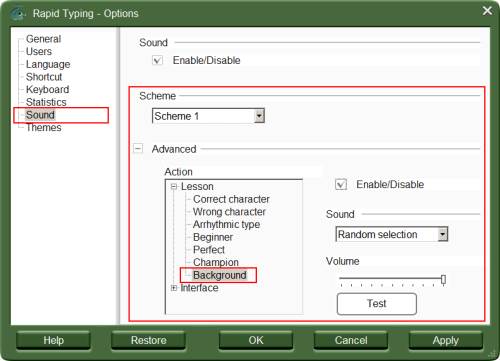Screen dimensions: 500x361
Task: Open the Language settings category
Action: 48,64
